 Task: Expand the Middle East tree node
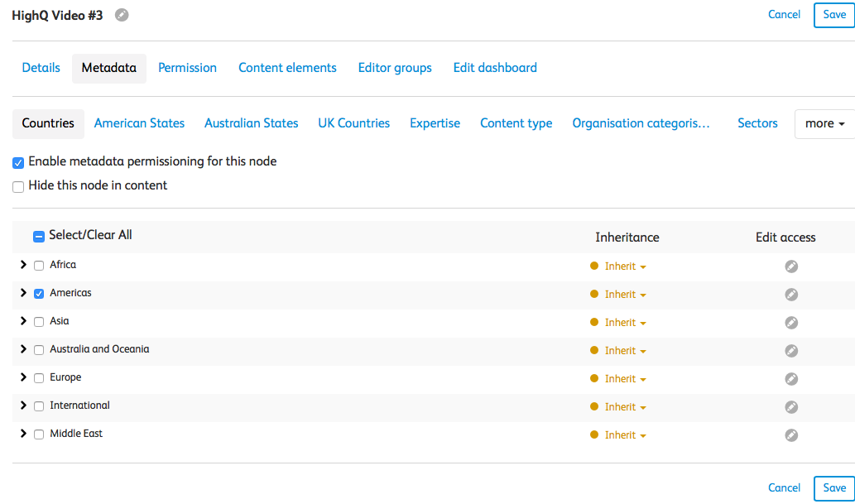(x=23, y=434)
